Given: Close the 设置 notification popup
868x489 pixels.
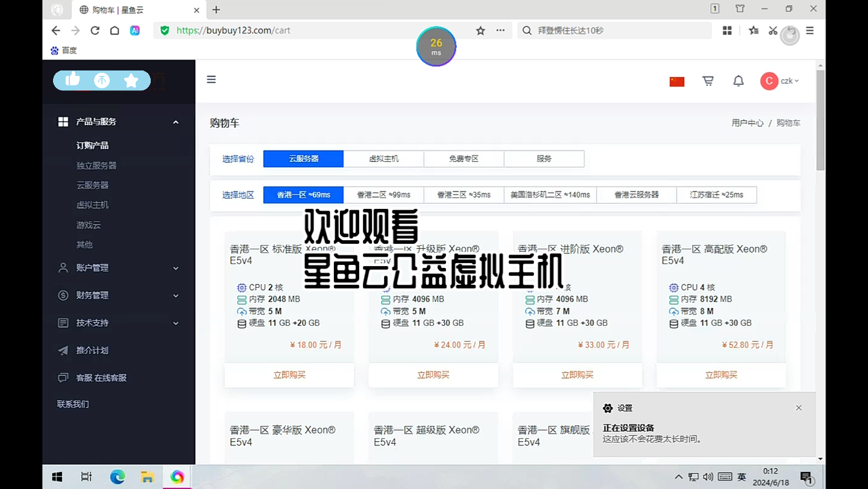Looking at the screenshot, I should pos(799,408).
